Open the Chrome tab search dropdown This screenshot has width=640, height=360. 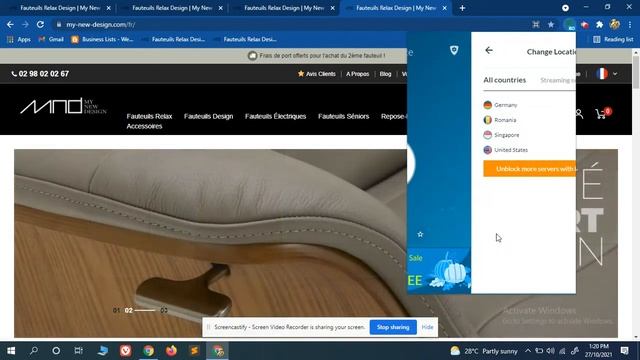tap(565, 8)
